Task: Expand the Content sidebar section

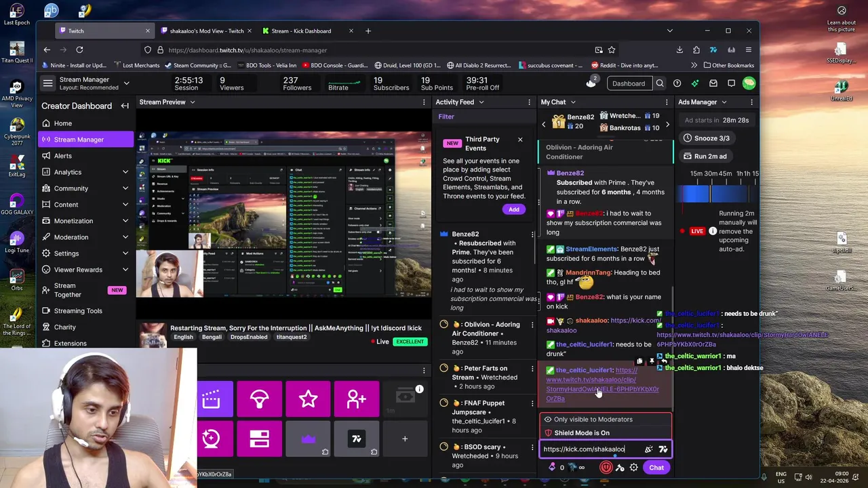Action: click(x=125, y=205)
